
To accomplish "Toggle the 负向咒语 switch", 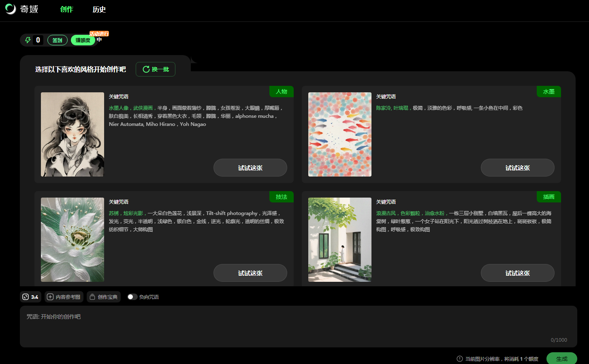I will point(132,297).
